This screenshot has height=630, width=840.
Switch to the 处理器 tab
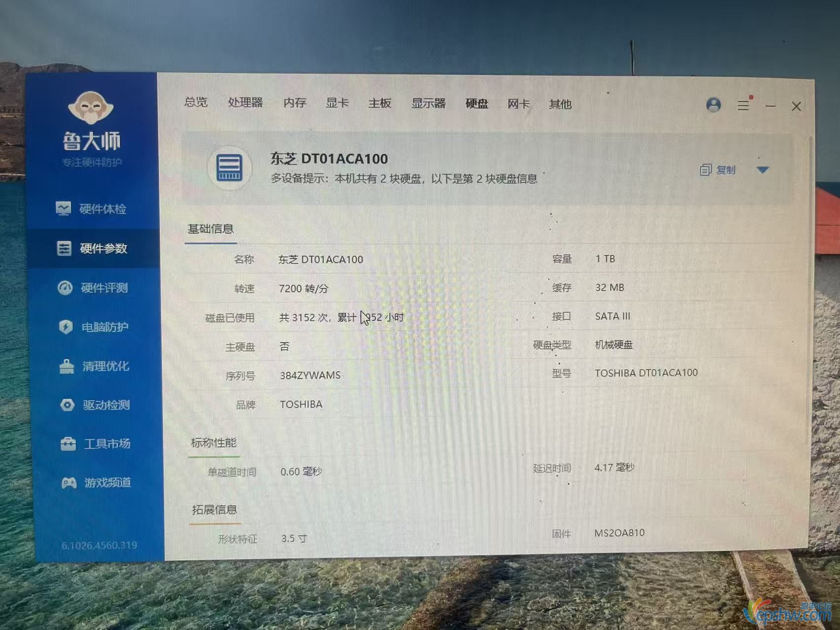coord(245,103)
